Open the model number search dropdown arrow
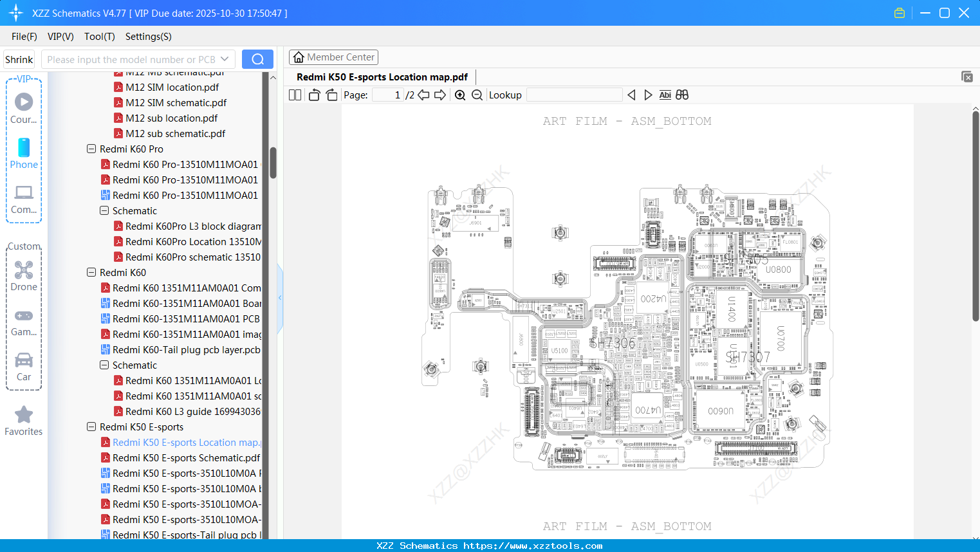 pyautogui.click(x=225, y=59)
